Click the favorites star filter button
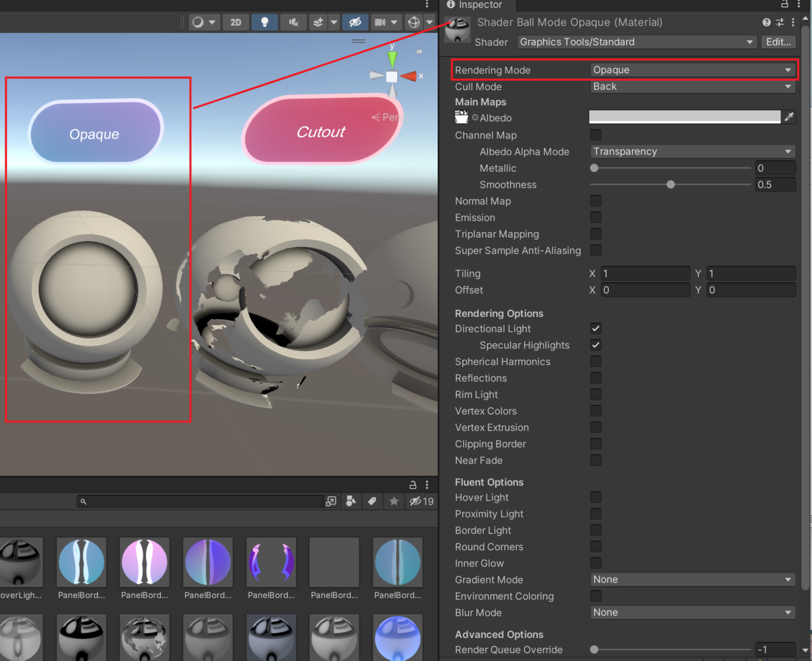812x661 pixels. [x=393, y=501]
